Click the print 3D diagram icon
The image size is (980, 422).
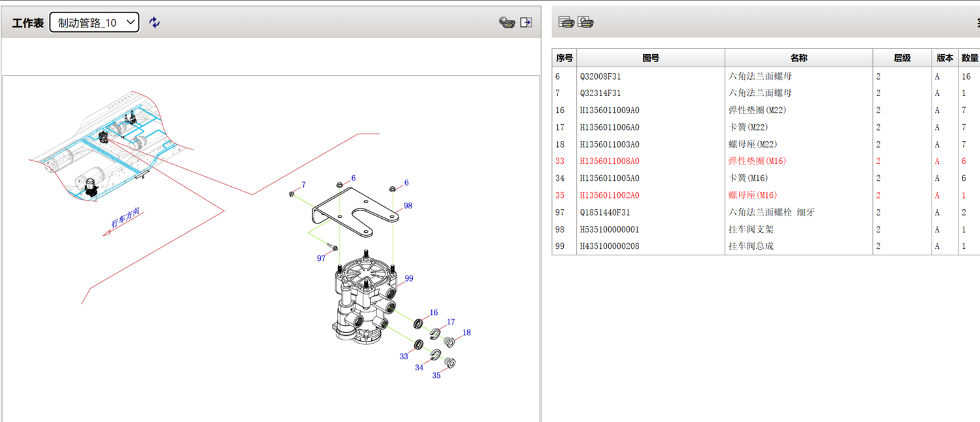(507, 22)
